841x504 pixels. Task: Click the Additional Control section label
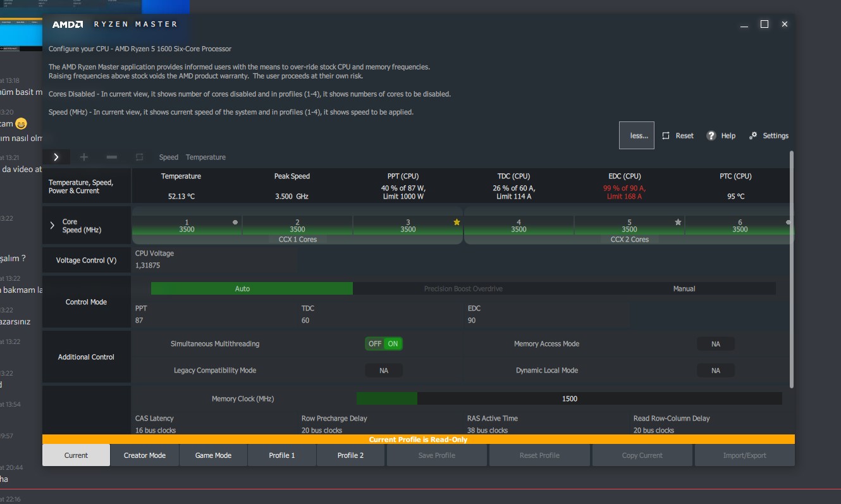(x=86, y=357)
